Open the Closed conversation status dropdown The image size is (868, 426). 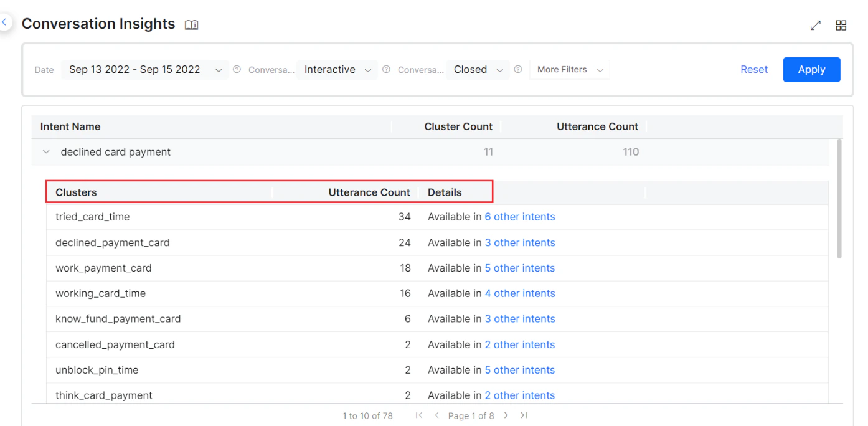pos(478,70)
